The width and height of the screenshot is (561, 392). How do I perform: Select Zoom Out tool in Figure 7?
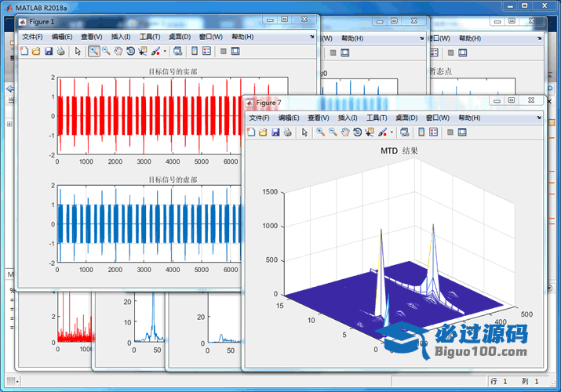tap(333, 132)
